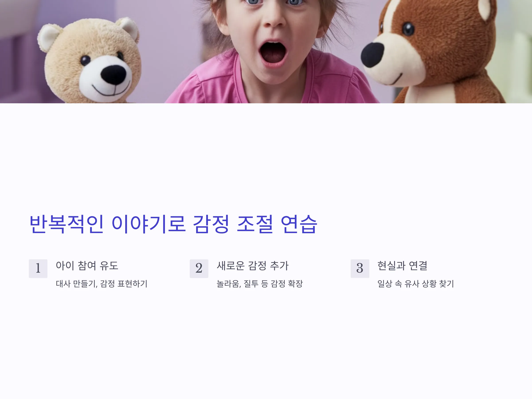Select the text 일상 속 유사 상황 찾기
532x399 pixels.
pos(416,284)
